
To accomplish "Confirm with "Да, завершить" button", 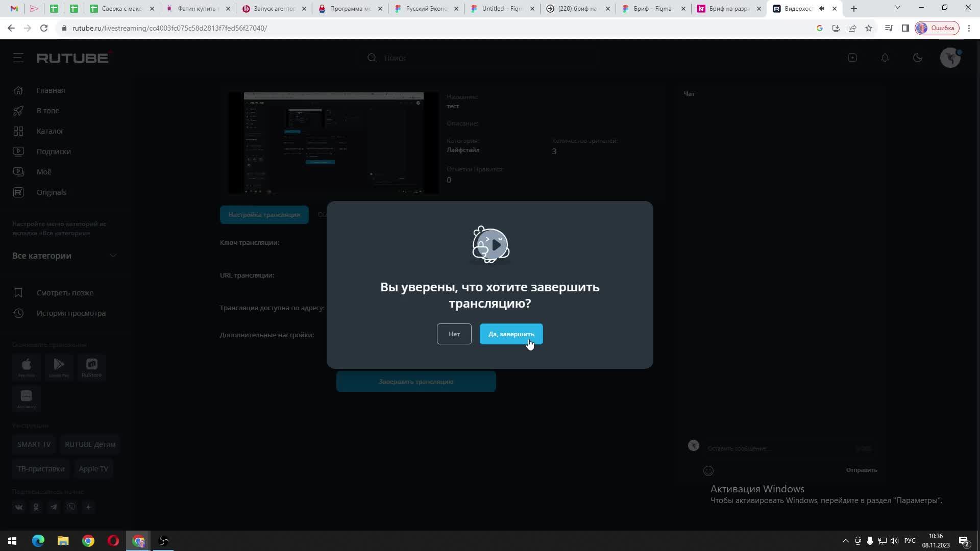I will pos(511,334).
